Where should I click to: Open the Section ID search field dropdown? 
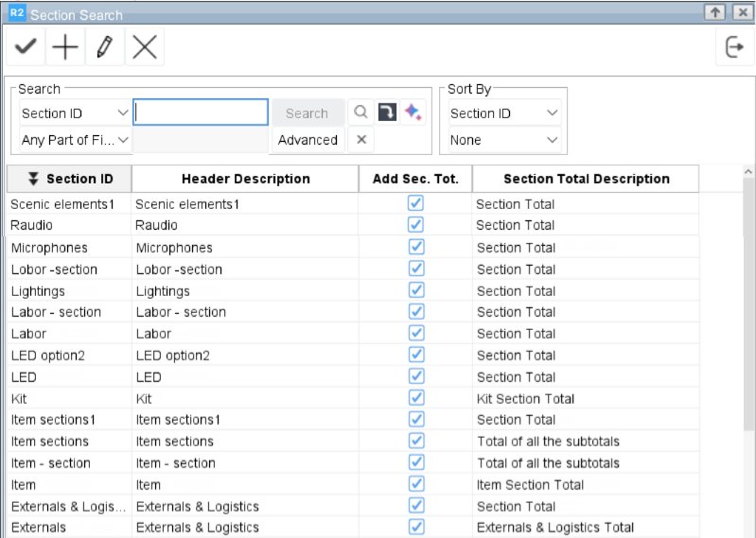(75, 113)
